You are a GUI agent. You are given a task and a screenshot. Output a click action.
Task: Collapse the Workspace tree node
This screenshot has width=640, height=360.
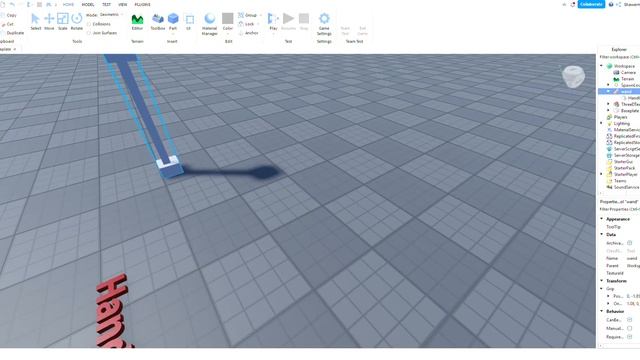point(601,66)
